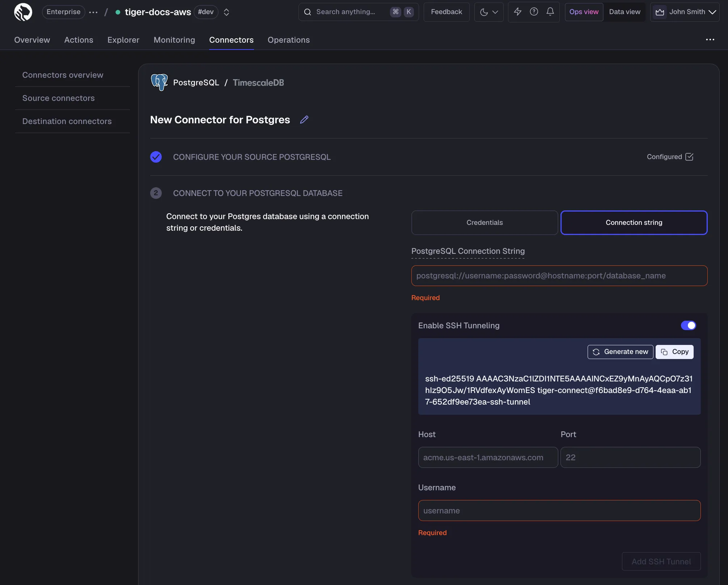The height and width of the screenshot is (585, 728).
Task: Focus the SSH Username input field
Action: (x=559, y=511)
